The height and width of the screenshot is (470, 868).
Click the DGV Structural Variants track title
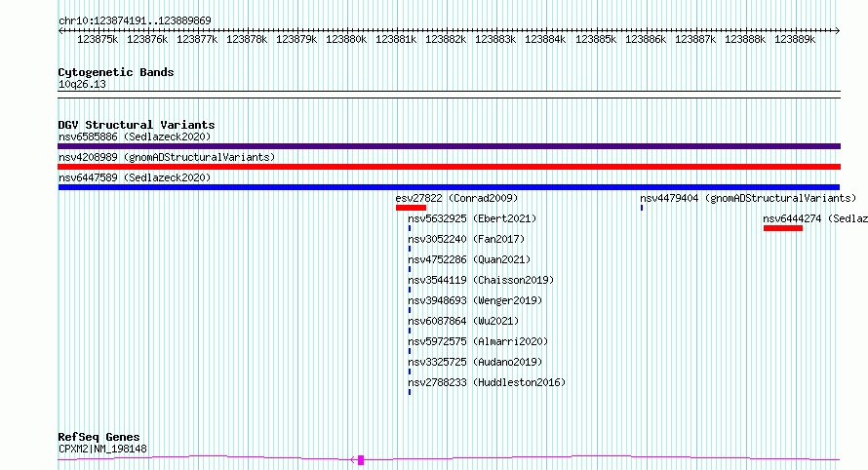(x=137, y=125)
